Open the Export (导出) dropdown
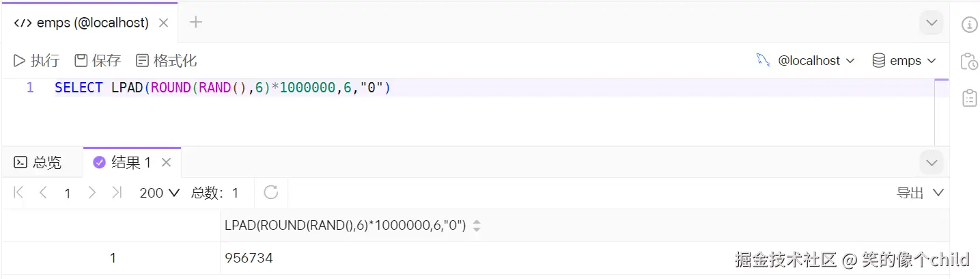980x279 pixels. point(919,193)
